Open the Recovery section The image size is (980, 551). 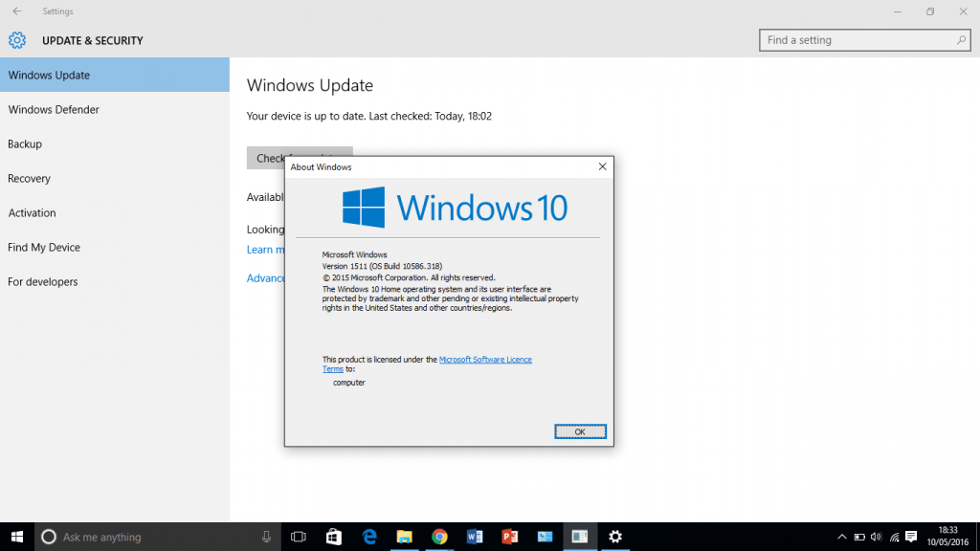[x=115, y=178]
